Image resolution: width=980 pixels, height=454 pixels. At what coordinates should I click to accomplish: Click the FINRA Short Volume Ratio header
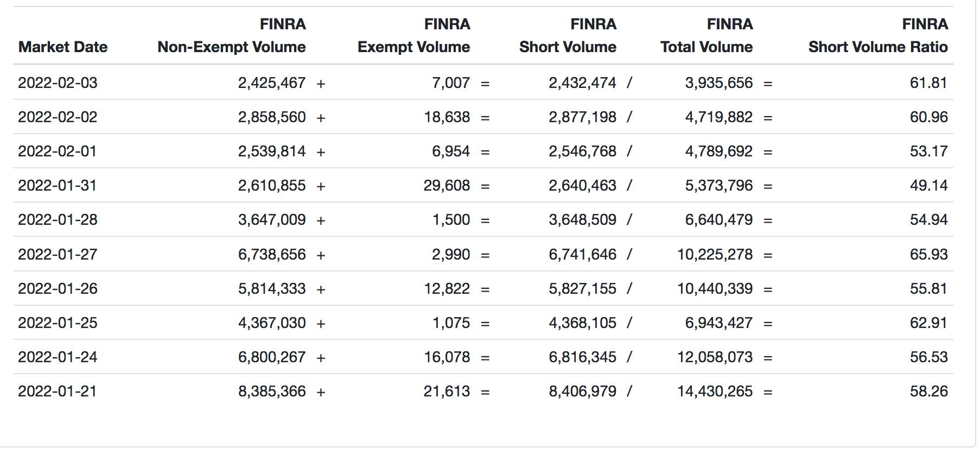pos(878,36)
